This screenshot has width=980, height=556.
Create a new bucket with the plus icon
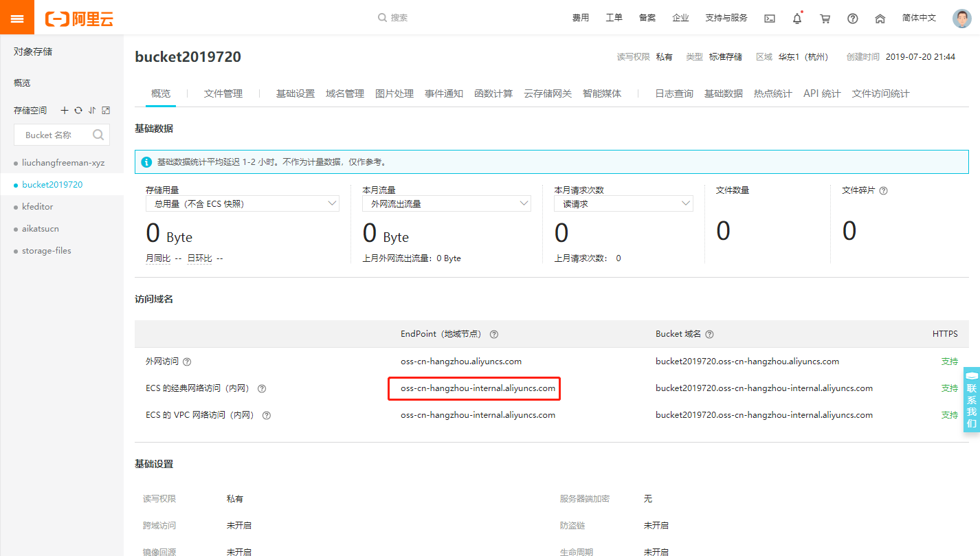pos(65,110)
